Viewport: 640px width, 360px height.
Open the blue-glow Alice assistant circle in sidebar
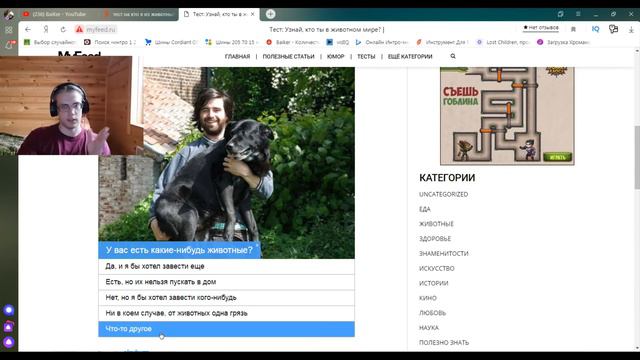(x=9, y=310)
